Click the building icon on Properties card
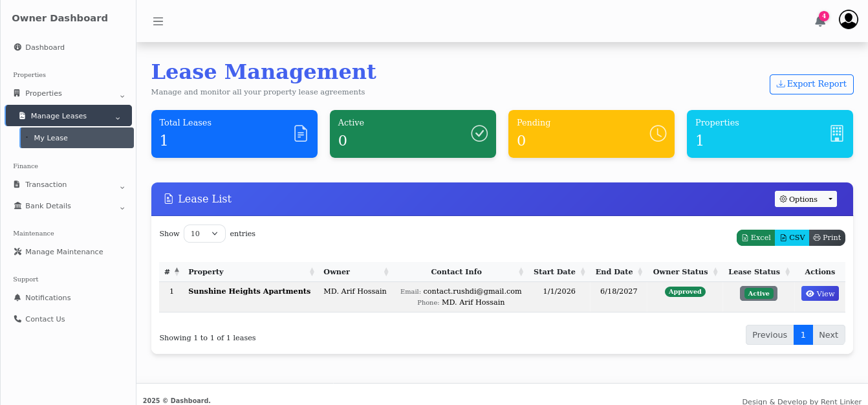 (836, 133)
